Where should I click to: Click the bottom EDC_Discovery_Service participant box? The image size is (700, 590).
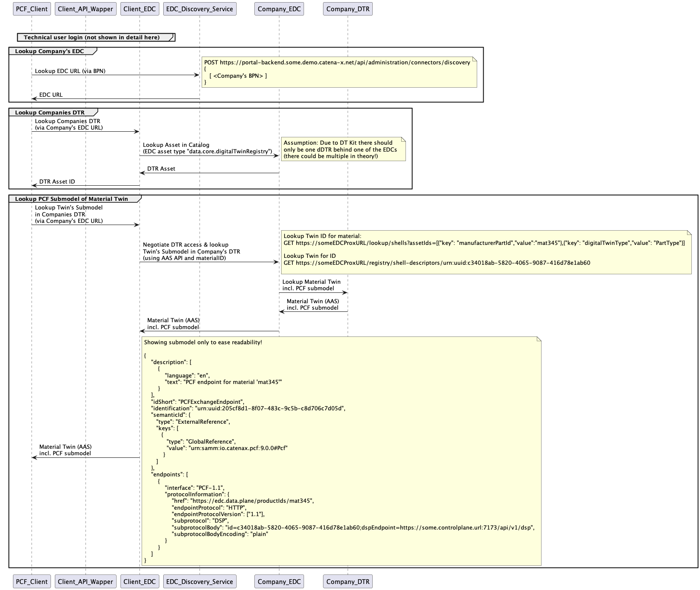200,581
